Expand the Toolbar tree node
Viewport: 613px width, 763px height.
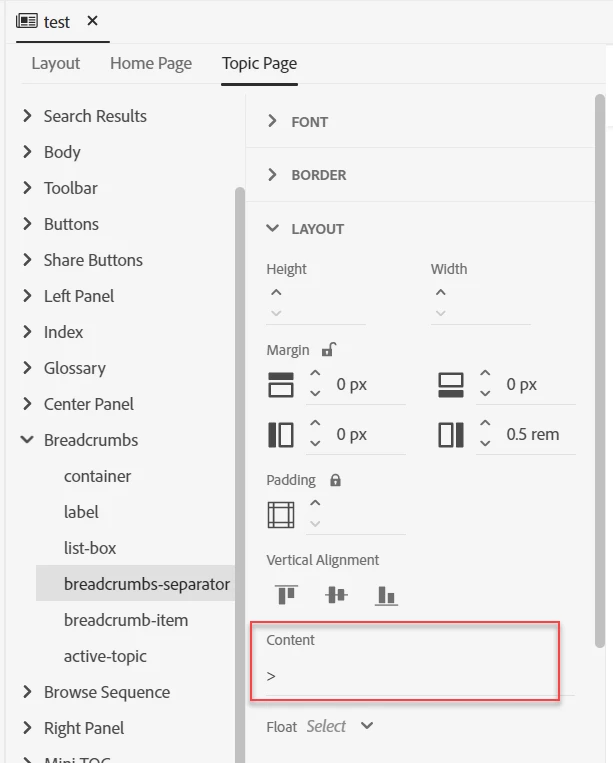coord(27,188)
